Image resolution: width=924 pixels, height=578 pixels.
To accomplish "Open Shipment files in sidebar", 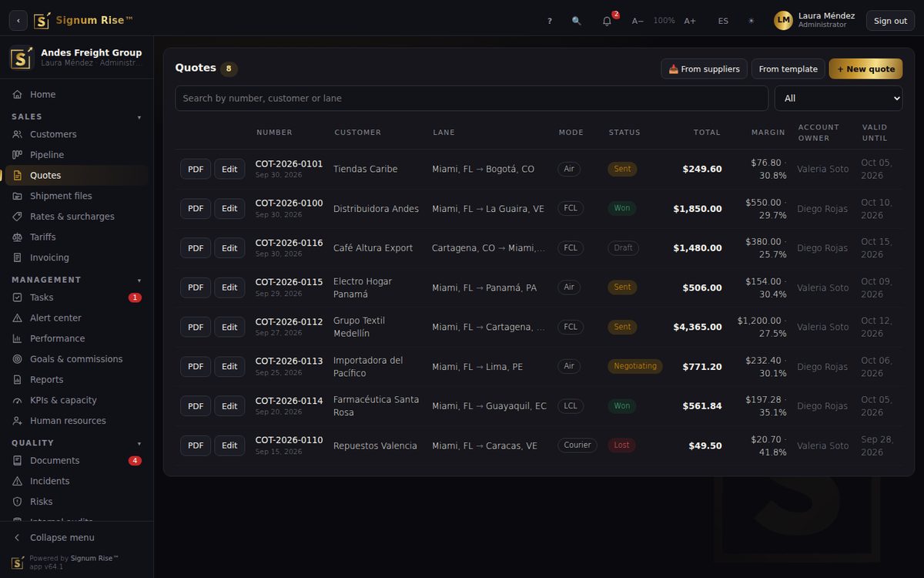I will pyautogui.click(x=76, y=196).
